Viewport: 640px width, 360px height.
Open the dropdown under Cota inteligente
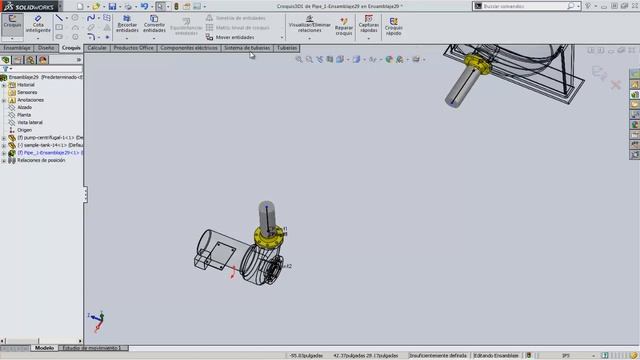(x=38, y=38)
